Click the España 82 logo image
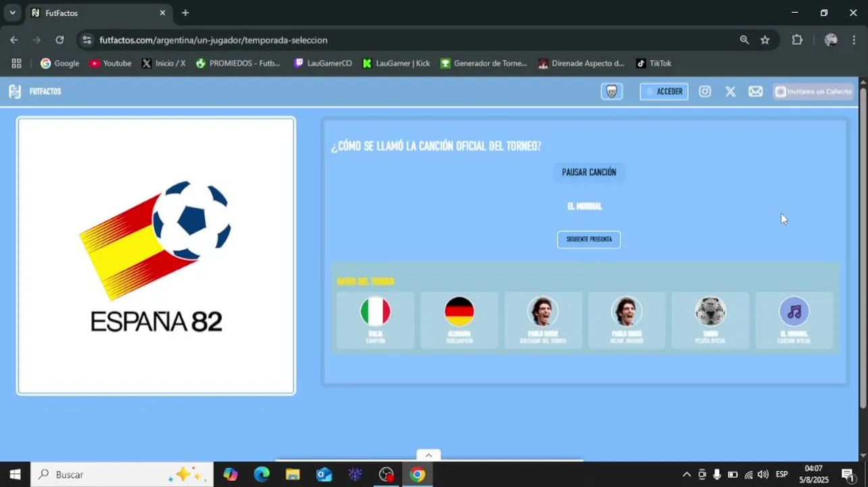The image size is (868, 487). [156, 256]
